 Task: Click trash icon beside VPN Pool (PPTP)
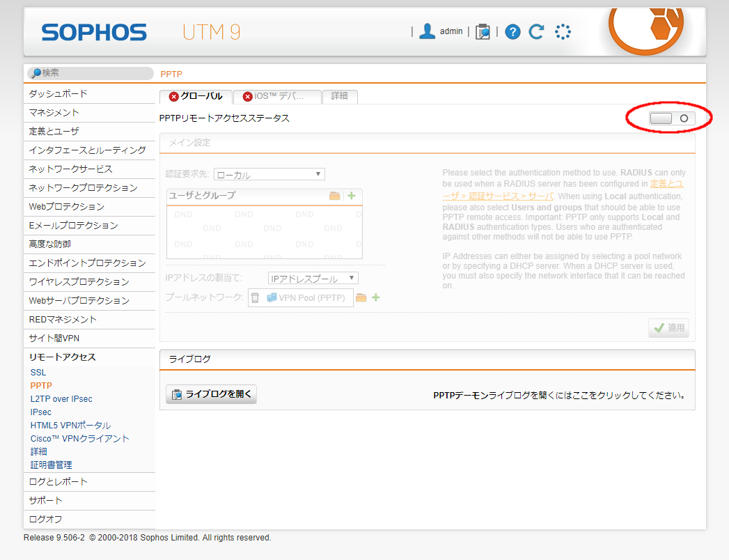click(255, 298)
